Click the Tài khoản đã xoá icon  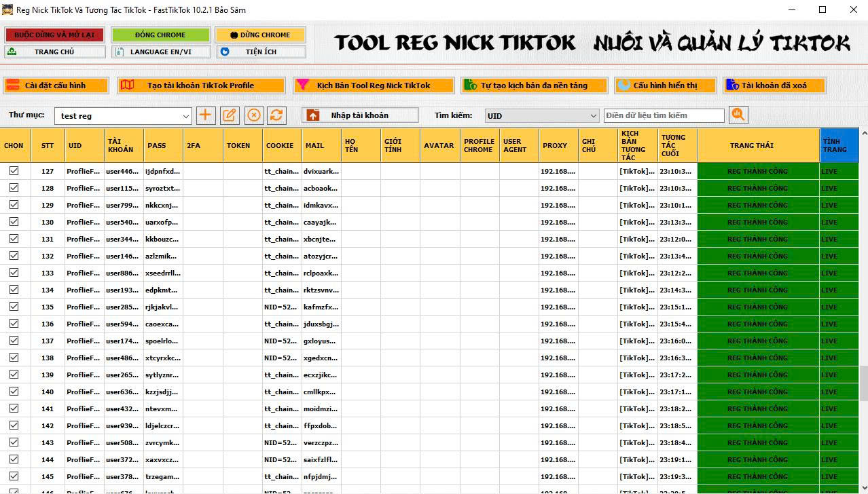[x=732, y=85]
